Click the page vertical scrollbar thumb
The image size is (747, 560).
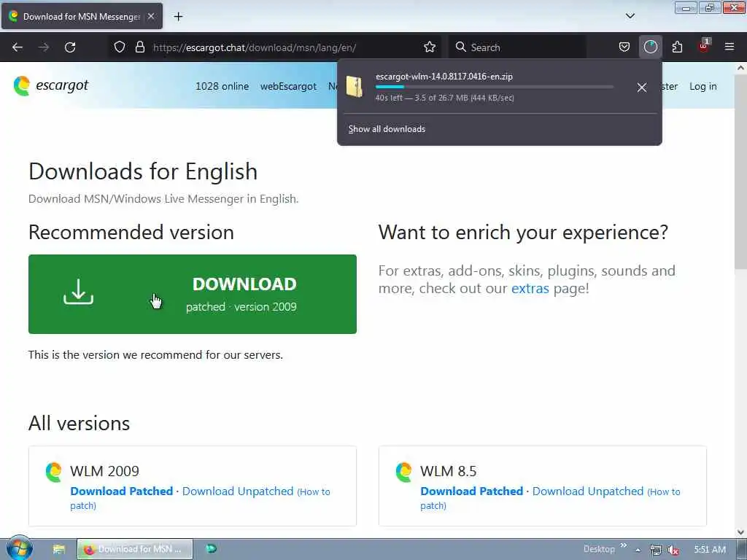(x=740, y=171)
